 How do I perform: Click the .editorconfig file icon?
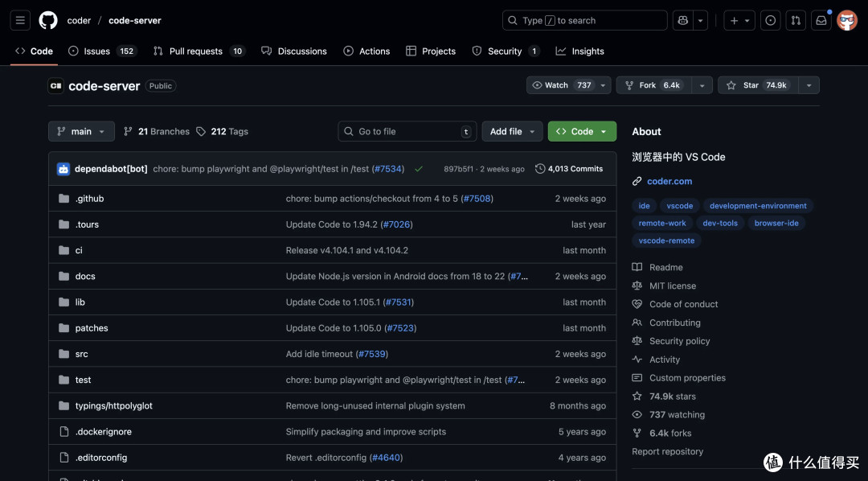click(x=64, y=458)
